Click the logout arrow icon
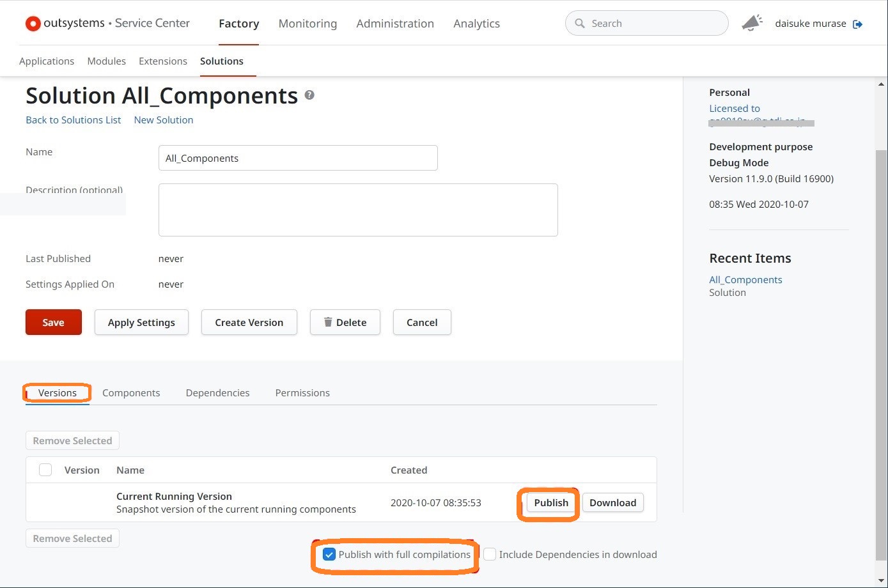The width and height of the screenshot is (888, 588). click(x=858, y=24)
